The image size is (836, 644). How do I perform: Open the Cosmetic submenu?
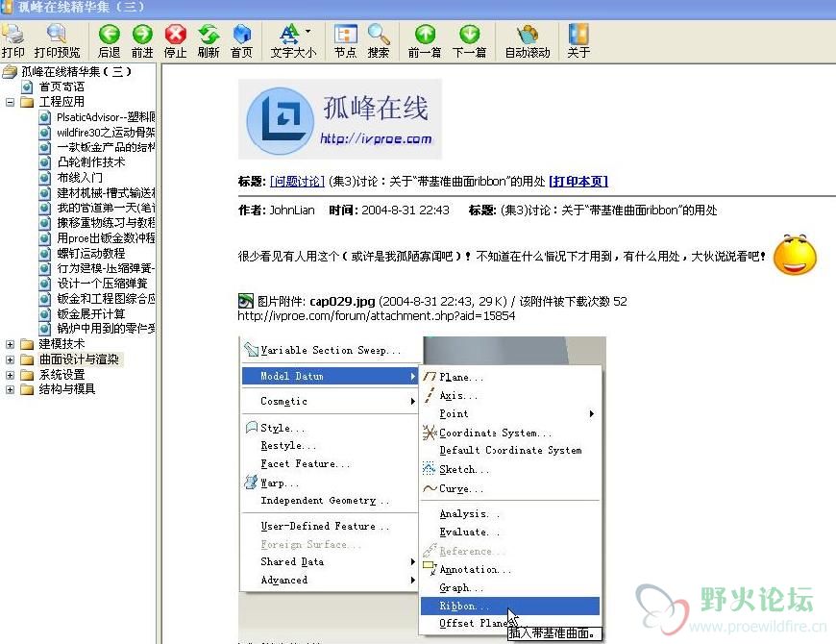click(329, 402)
